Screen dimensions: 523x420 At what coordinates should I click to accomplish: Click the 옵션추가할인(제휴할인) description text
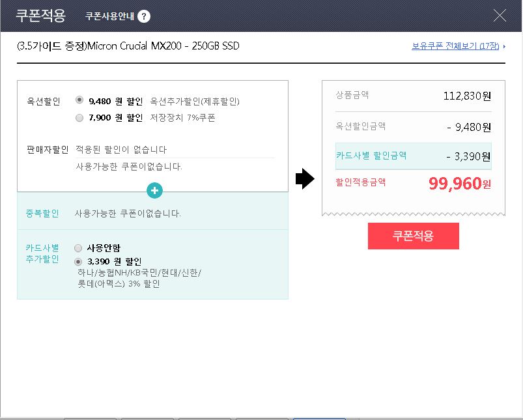pyautogui.click(x=195, y=101)
